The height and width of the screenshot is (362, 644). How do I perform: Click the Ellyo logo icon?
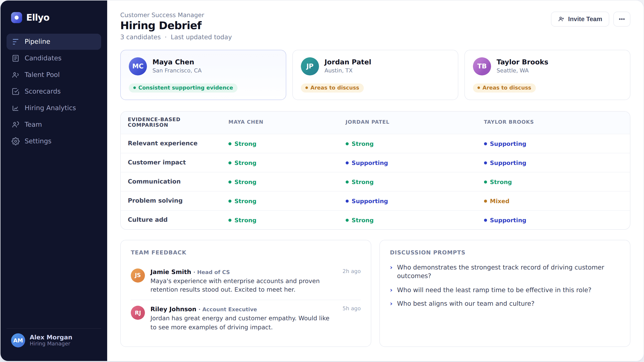(17, 18)
